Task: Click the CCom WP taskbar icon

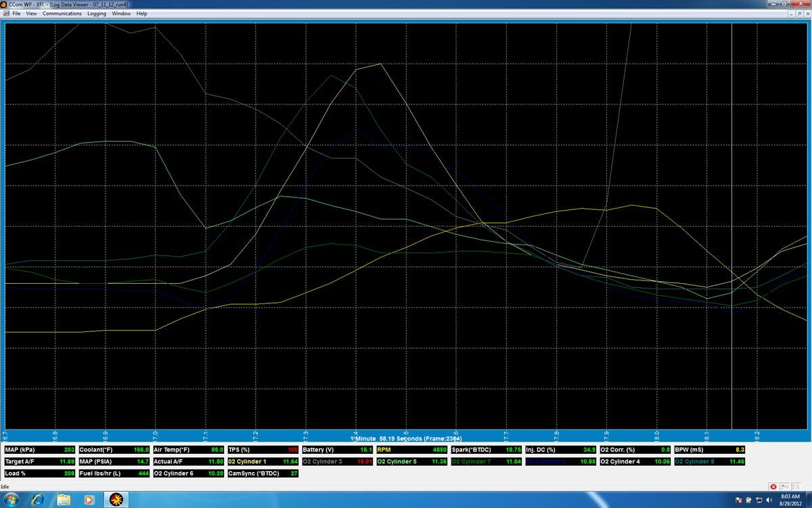Action: [115, 499]
